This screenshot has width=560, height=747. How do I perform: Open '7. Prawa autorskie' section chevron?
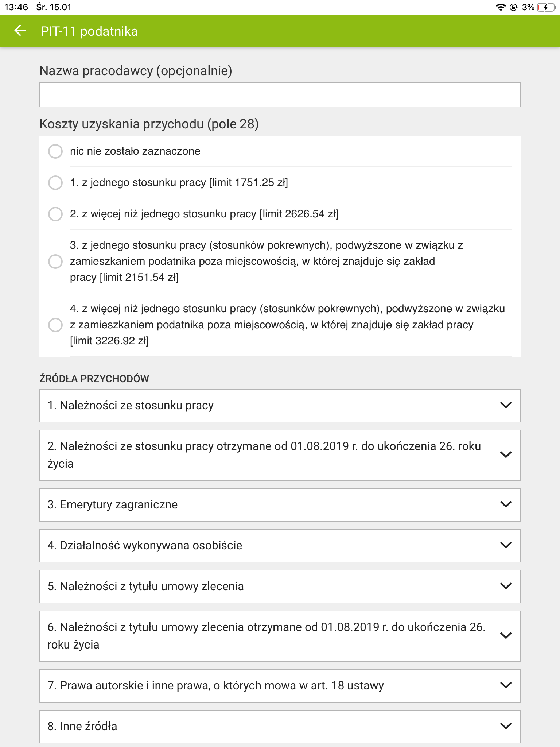click(505, 686)
